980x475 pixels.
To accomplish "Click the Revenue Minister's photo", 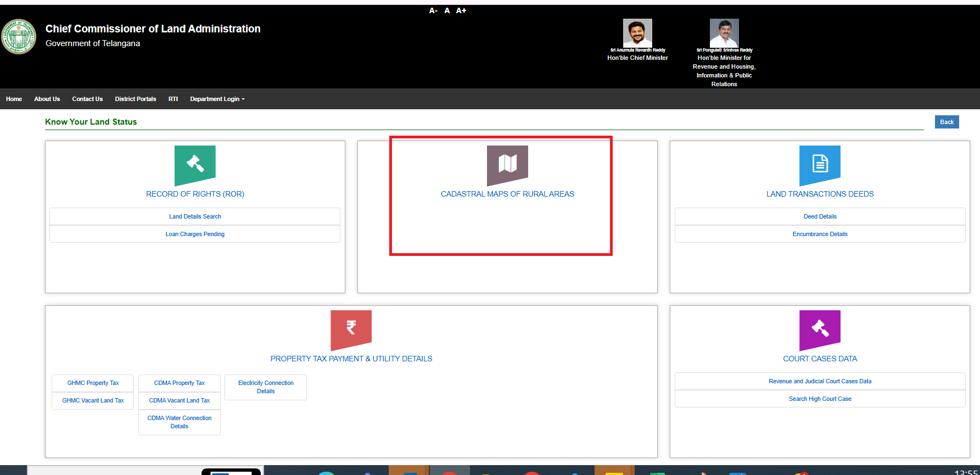I will pos(724,33).
